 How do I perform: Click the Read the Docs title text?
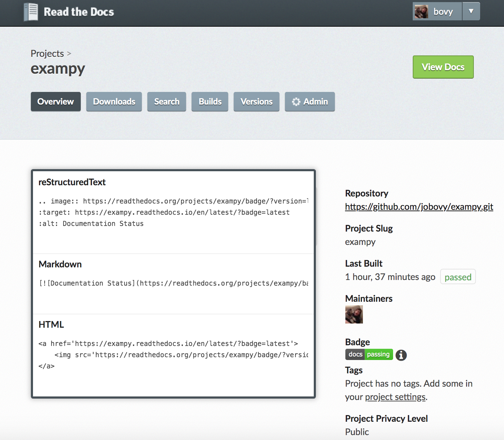click(79, 12)
